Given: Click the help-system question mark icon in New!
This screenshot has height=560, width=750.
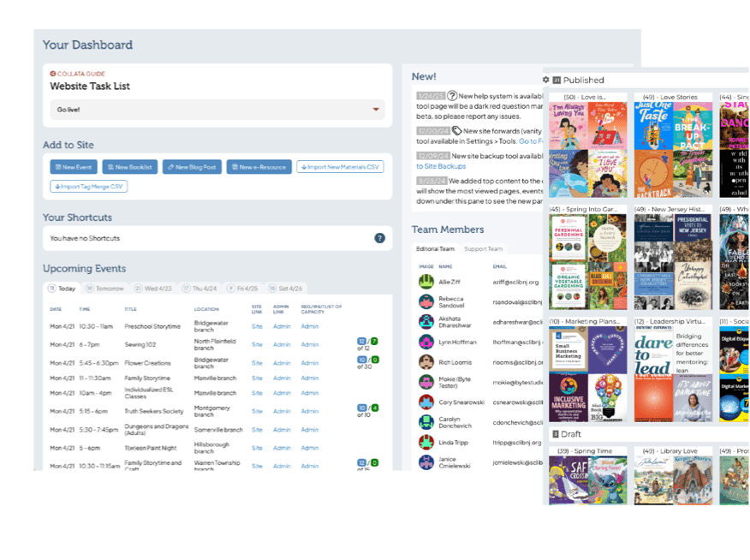Looking at the screenshot, I should click(452, 96).
